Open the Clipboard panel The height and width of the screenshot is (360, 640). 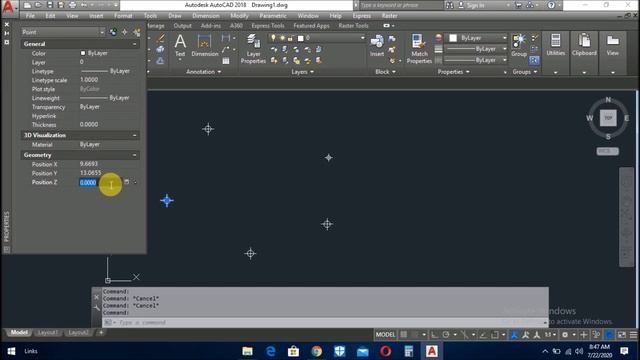tap(584, 45)
